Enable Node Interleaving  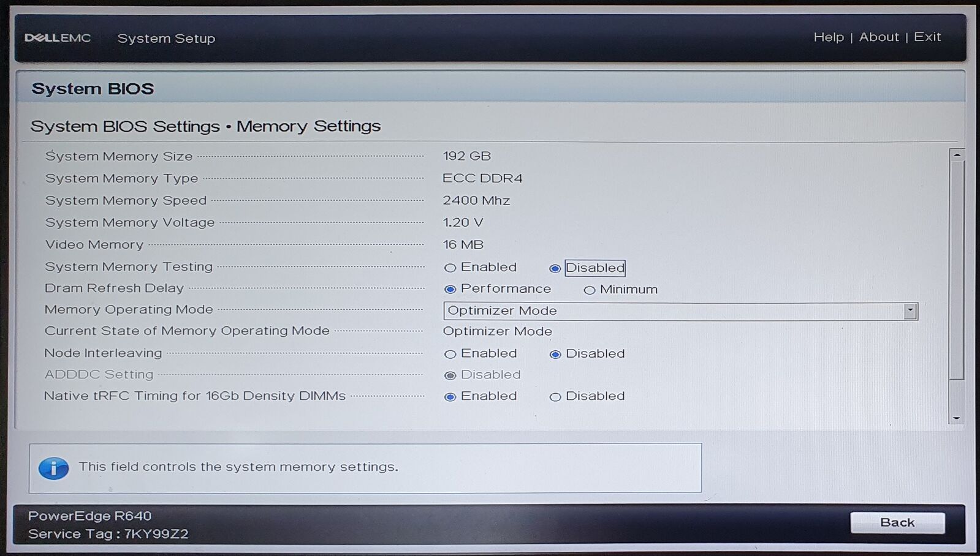[x=450, y=354]
